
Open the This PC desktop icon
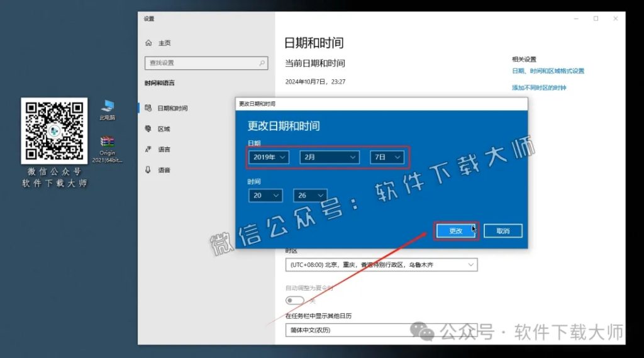click(x=107, y=110)
